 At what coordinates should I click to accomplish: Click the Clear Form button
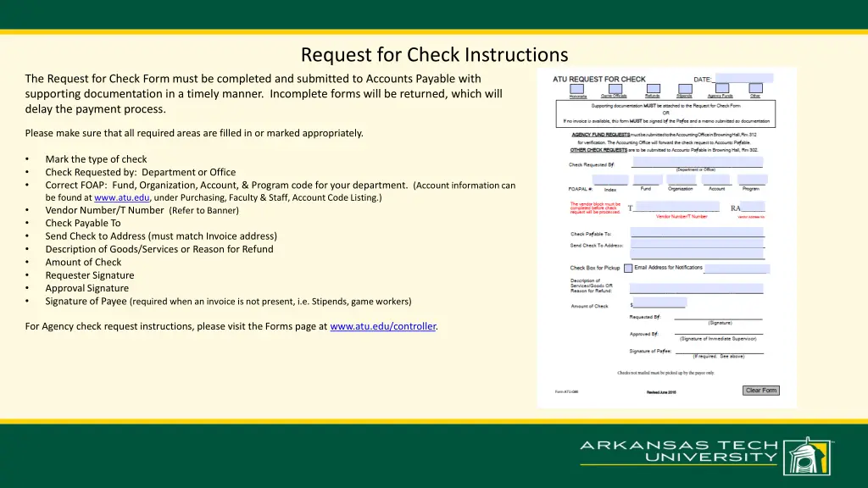pos(760,391)
